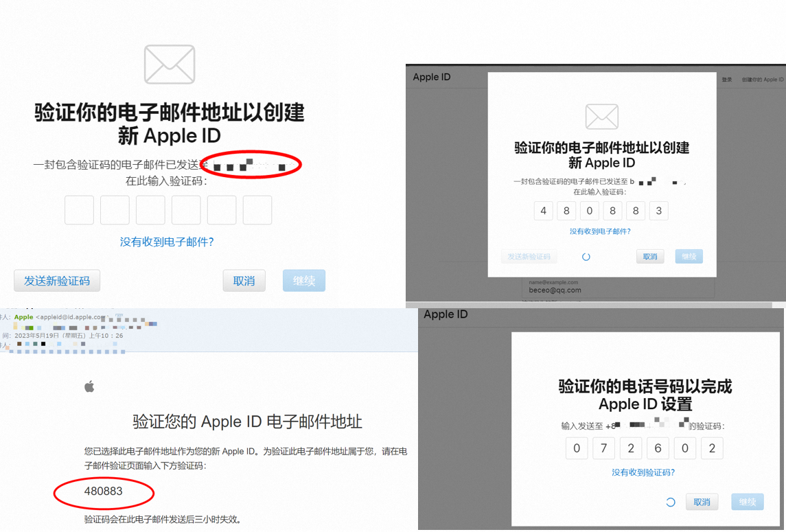786x532 pixels.
Task: Click the heading 验证你的电话号码以完成 Apple ID 设置
Action: (x=645, y=395)
